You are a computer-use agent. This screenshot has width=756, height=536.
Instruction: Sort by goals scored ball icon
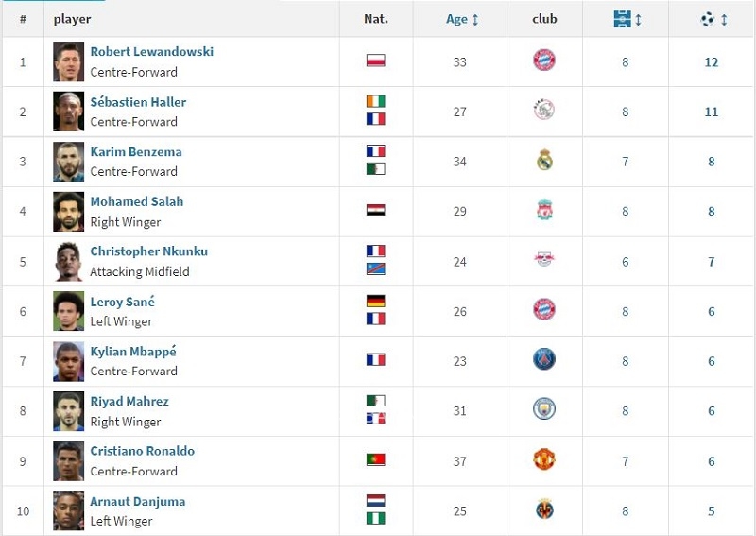pos(713,19)
